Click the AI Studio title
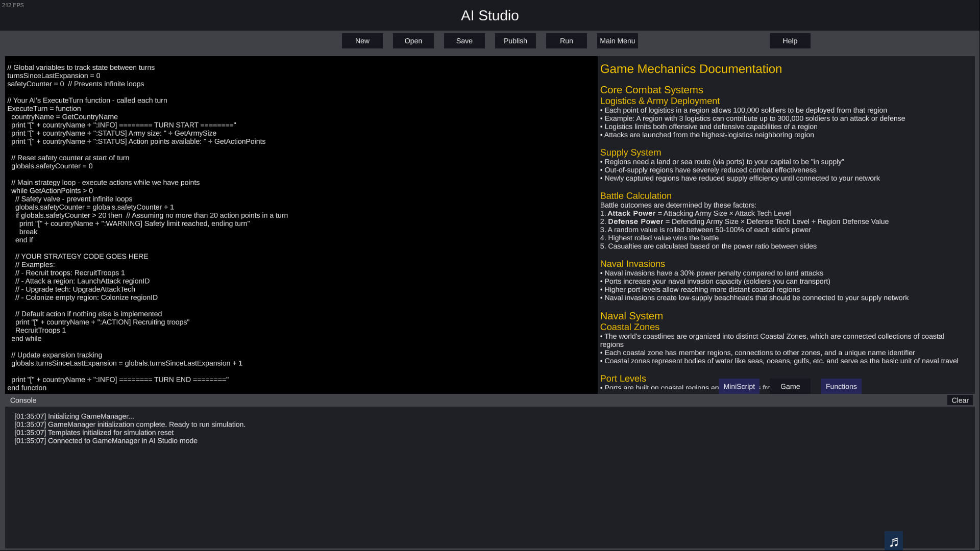The height and width of the screenshot is (551, 980). (x=489, y=15)
